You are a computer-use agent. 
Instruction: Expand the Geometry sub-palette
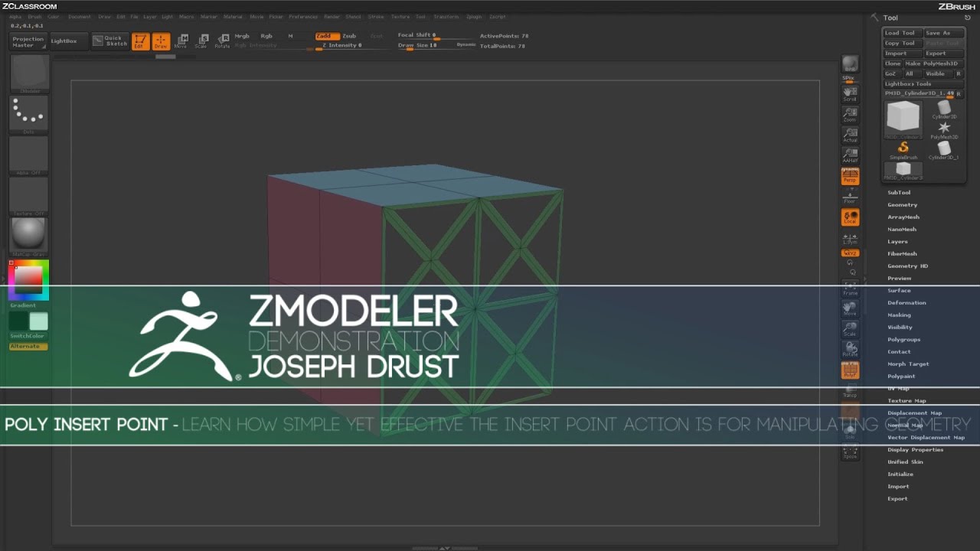902,205
